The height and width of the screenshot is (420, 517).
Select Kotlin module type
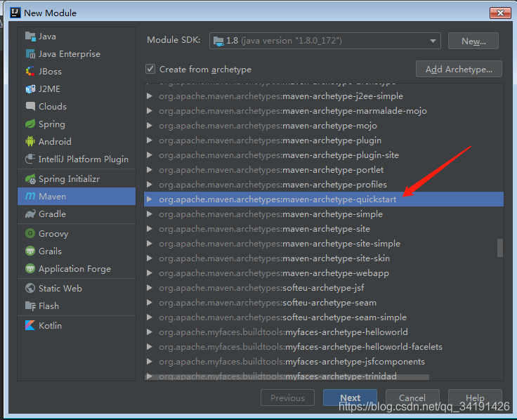77,325
